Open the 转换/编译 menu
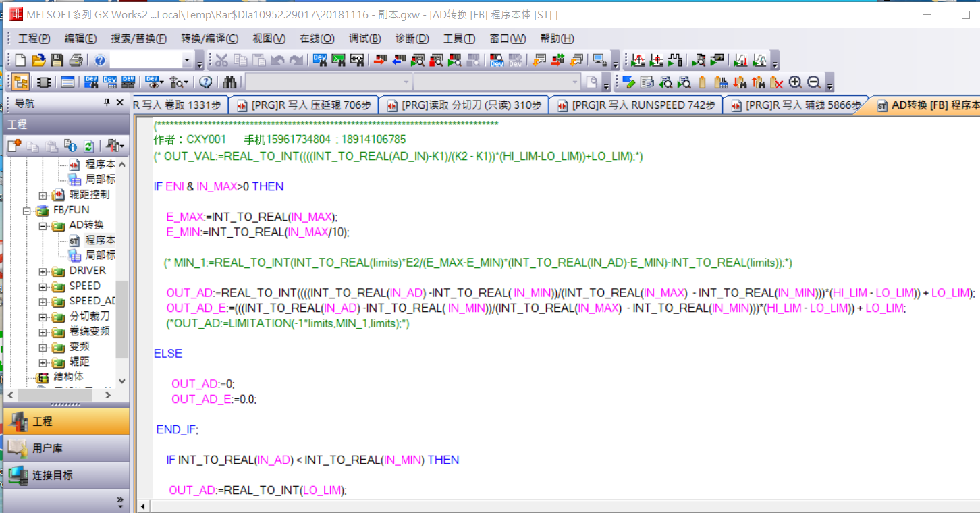980x513 pixels. 209,38
